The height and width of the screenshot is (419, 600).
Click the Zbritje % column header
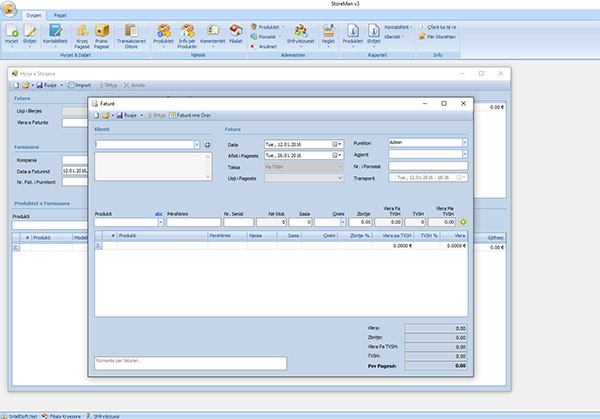tap(355, 236)
